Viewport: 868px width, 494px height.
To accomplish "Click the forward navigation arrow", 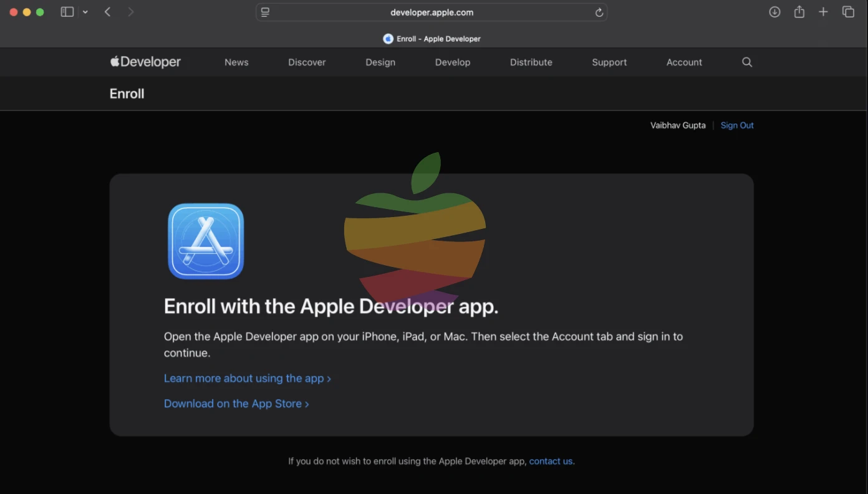I will [130, 12].
